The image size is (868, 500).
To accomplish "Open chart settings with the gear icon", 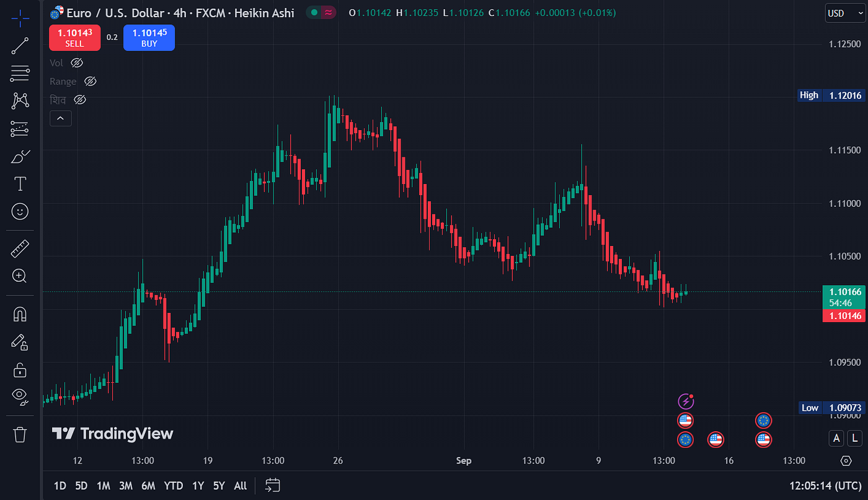I will [847, 461].
